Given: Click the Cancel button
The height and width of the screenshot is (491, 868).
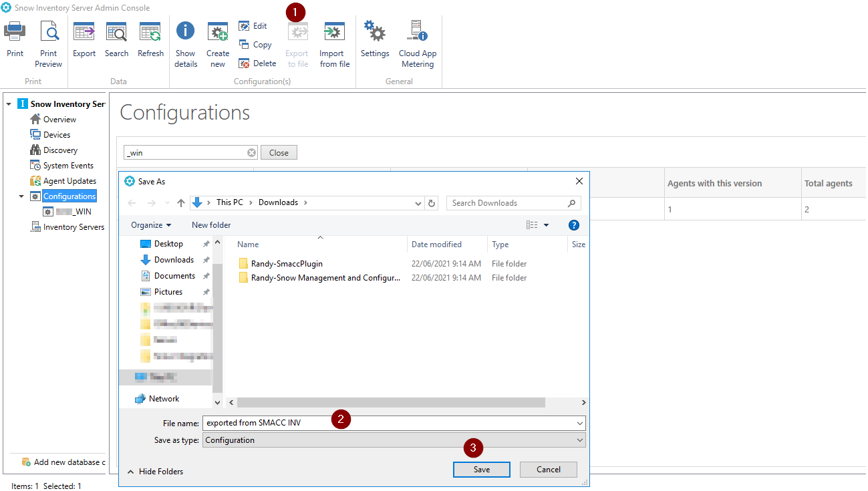Looking at the screenshot, I should click(x=549, y=470).
